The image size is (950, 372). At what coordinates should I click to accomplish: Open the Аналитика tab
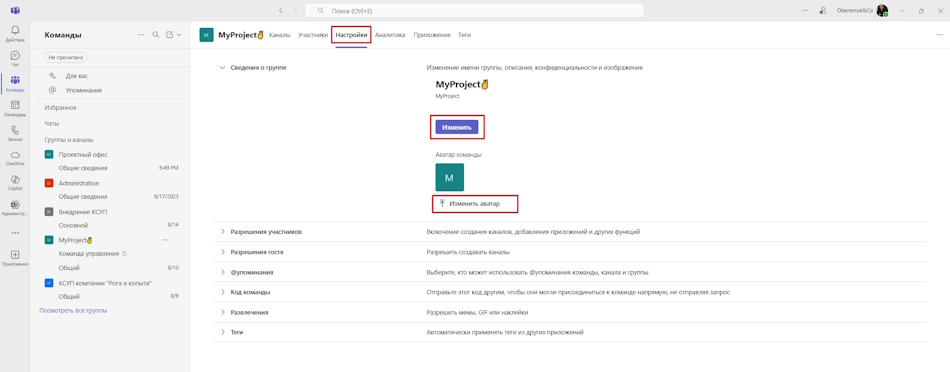pos(390,35)
